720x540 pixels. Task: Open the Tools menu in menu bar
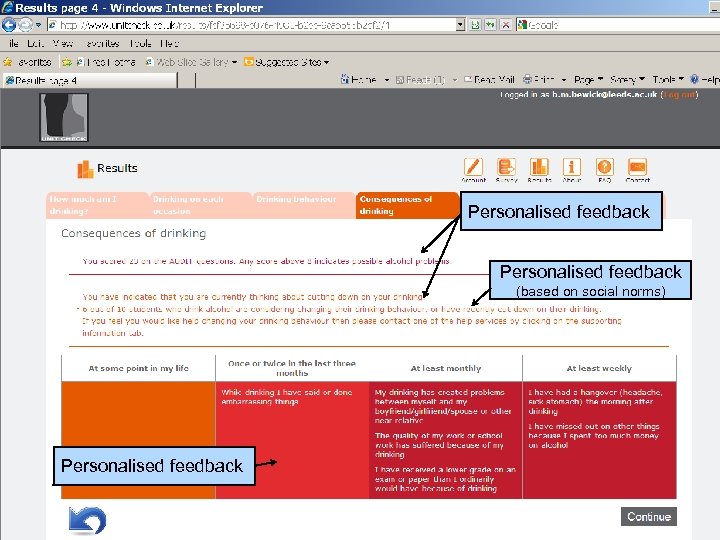(x=140, y=44)
